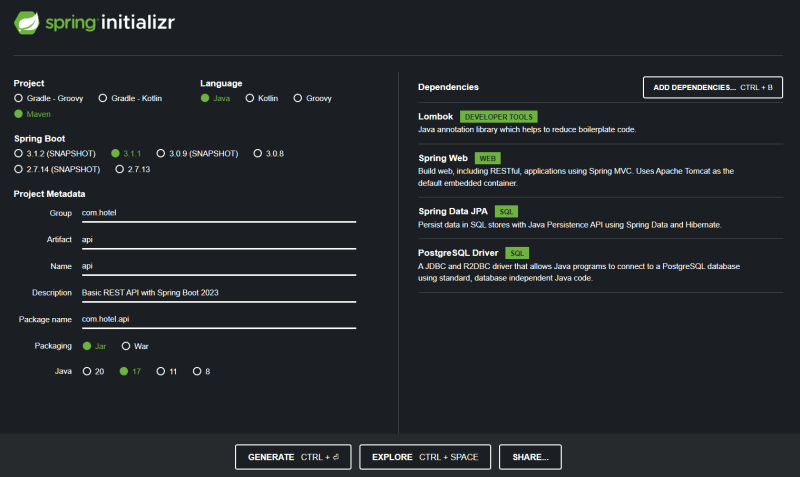Select Spring Boot 3.1.1 version
This screenshot has width=800, height=477.
point(126,154)
